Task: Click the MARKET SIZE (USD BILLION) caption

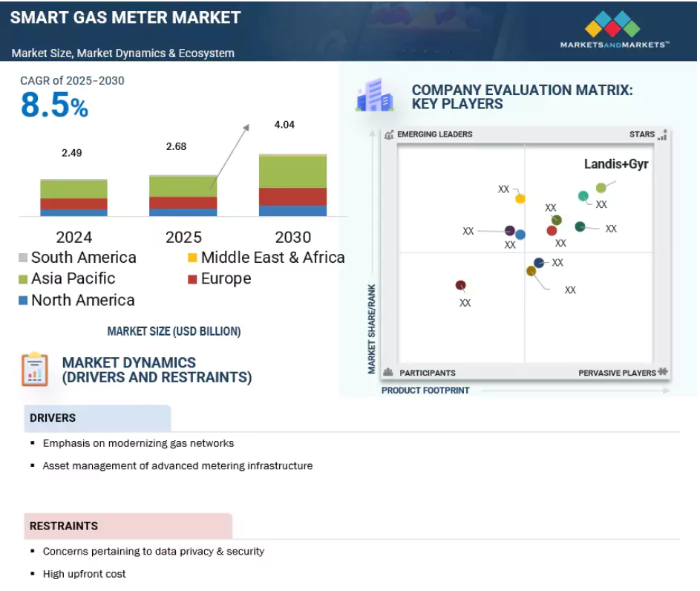Action: 174,331
